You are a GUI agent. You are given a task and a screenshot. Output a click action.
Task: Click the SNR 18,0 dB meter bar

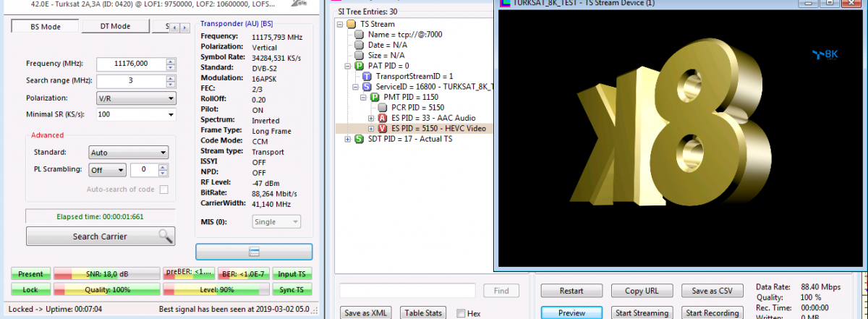click(x=106, y=274)
